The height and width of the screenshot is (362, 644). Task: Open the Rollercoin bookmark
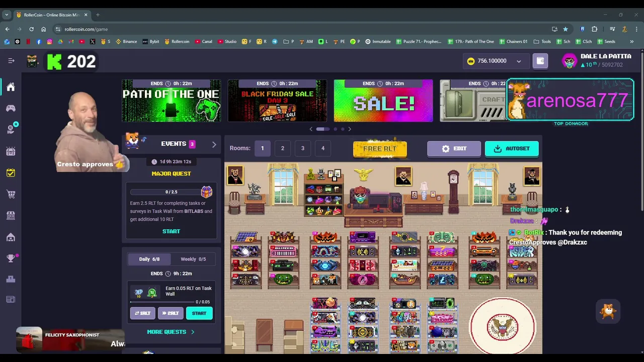pyautogui.click(x=177, y=42)
